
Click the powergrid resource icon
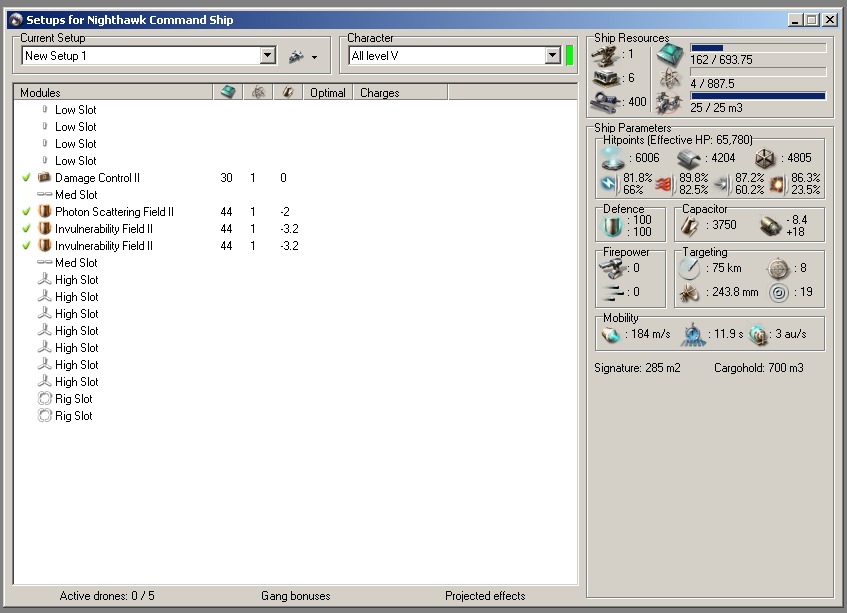670,79
